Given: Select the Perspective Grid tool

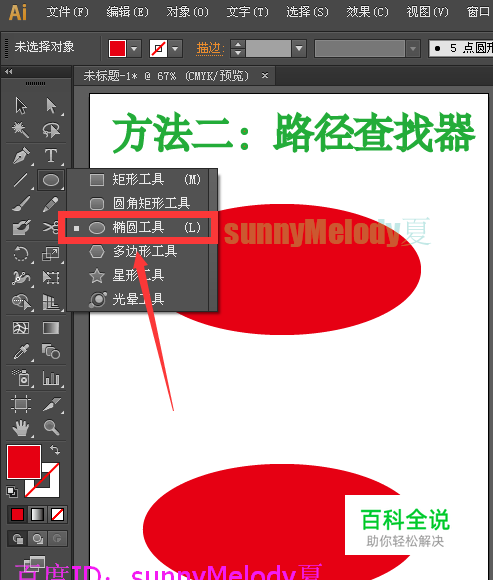Looking at the screenshot, I should pos(51,302).
